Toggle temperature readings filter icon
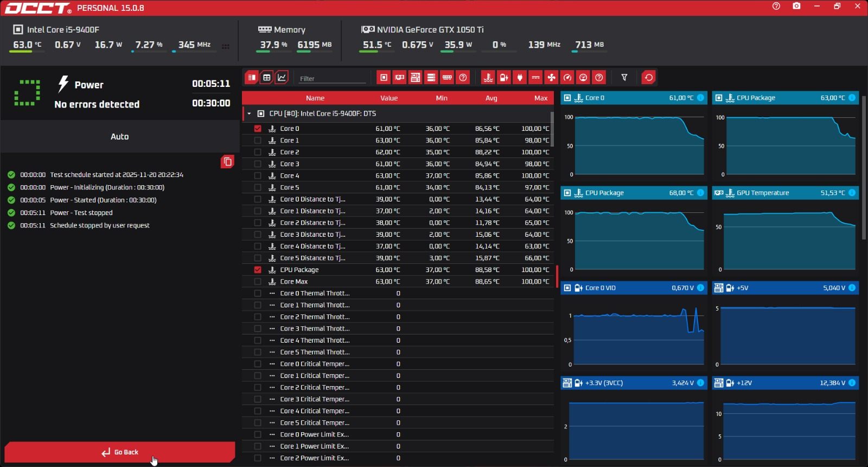This screenshot has height=467, width=868. 488,78
